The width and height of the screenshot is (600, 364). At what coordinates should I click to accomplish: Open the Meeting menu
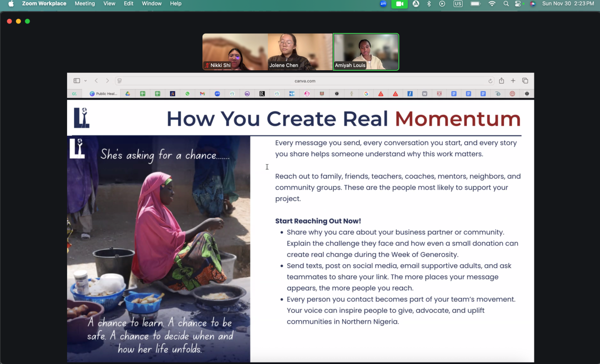(x=85, y=4)
